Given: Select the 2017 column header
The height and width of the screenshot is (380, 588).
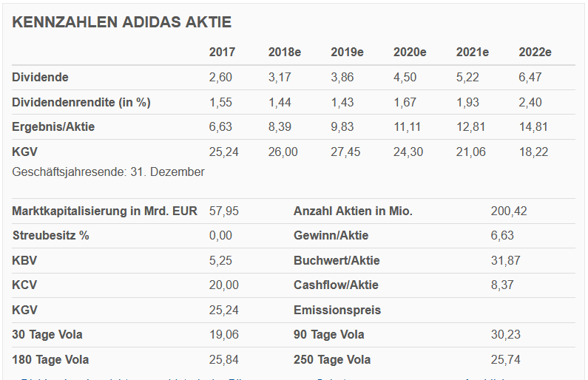Looking at the screenshot, I should click(222, 52).
